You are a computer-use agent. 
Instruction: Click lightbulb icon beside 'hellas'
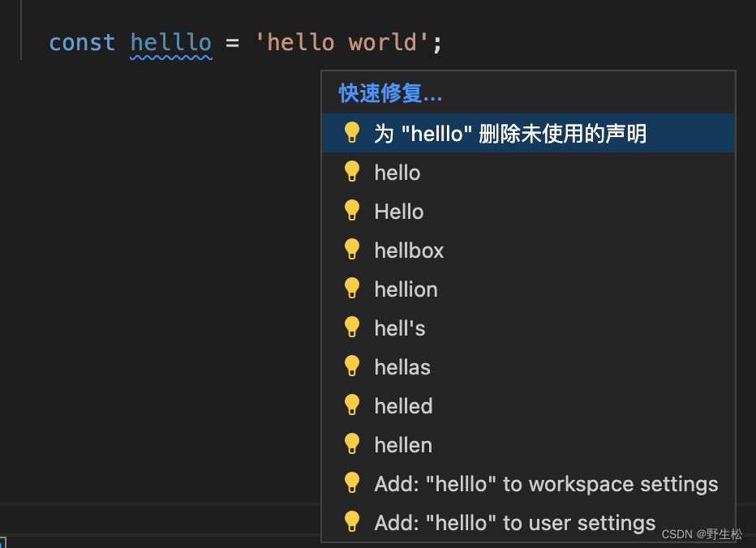pyautogui.click(x=352, y=366)
